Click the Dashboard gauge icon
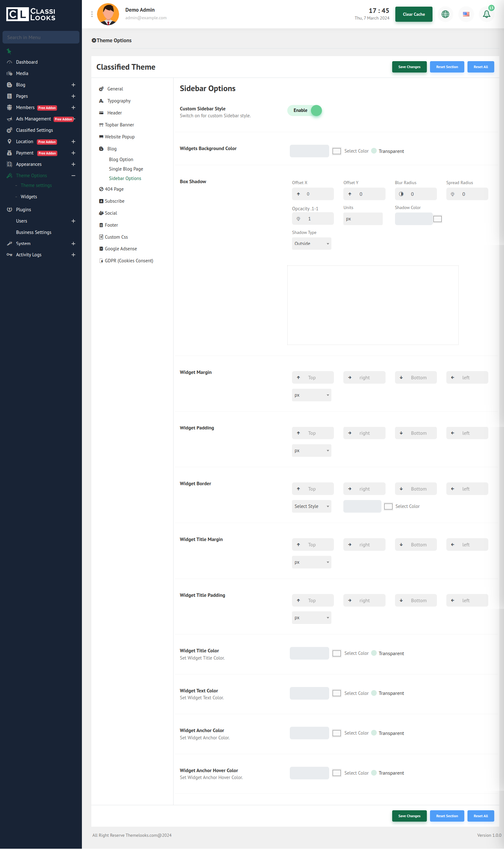This screenshot has width=504, height=850. (x=9, y=62)
